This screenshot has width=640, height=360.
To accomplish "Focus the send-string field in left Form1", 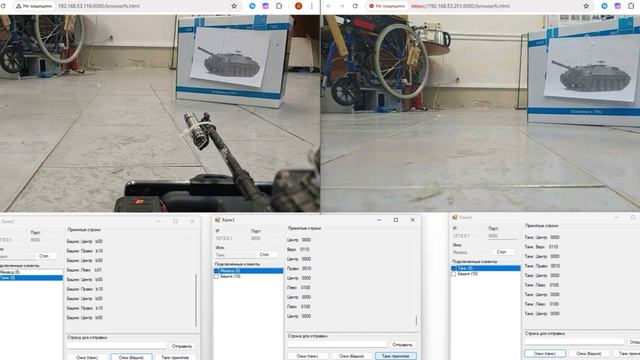I will point(117,346).
